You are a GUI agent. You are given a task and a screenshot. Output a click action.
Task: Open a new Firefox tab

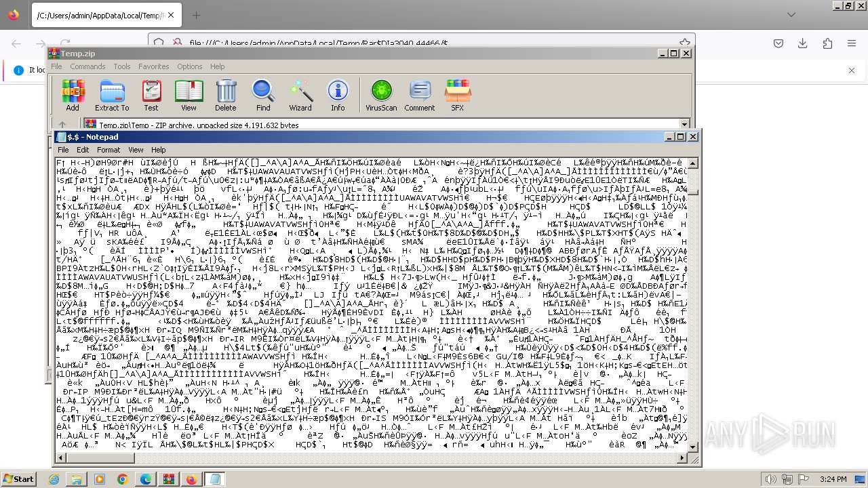pyautogui.click(x=196, y=15)
